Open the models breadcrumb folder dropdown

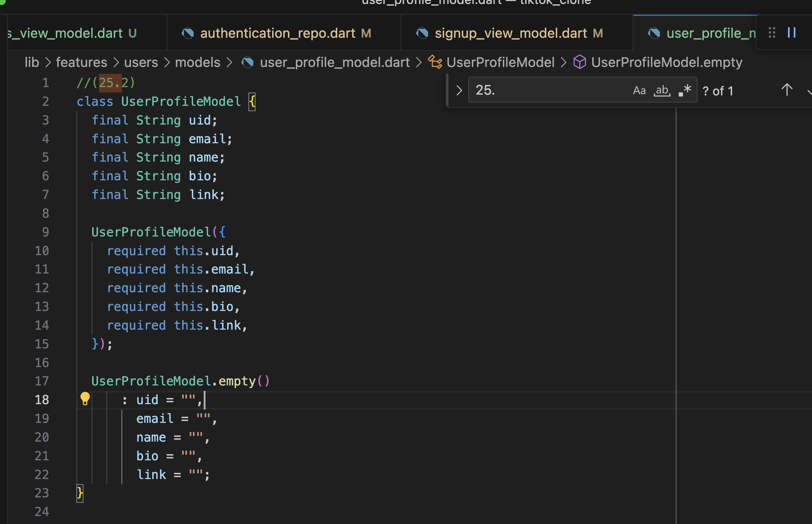[x=197, y=62]
